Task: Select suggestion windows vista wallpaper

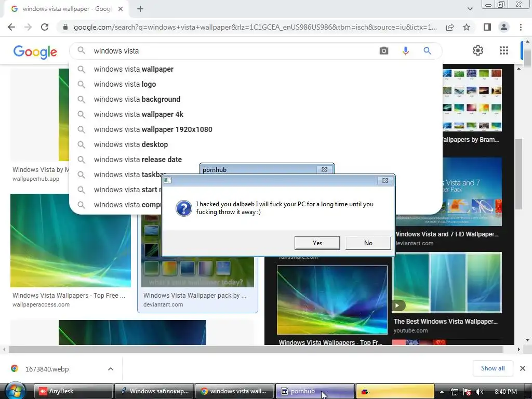Action: (256, 69)
